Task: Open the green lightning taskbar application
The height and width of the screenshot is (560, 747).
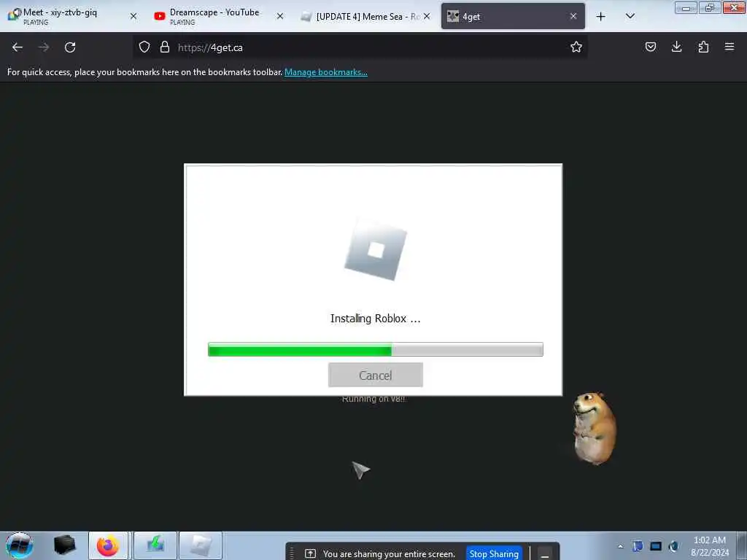Action: tap(155, 545)
